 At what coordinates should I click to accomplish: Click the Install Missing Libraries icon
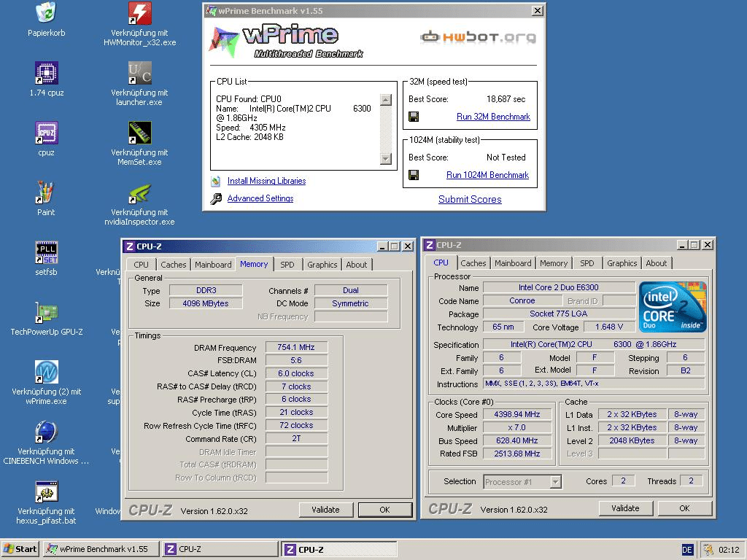click(x=216, y=181)
